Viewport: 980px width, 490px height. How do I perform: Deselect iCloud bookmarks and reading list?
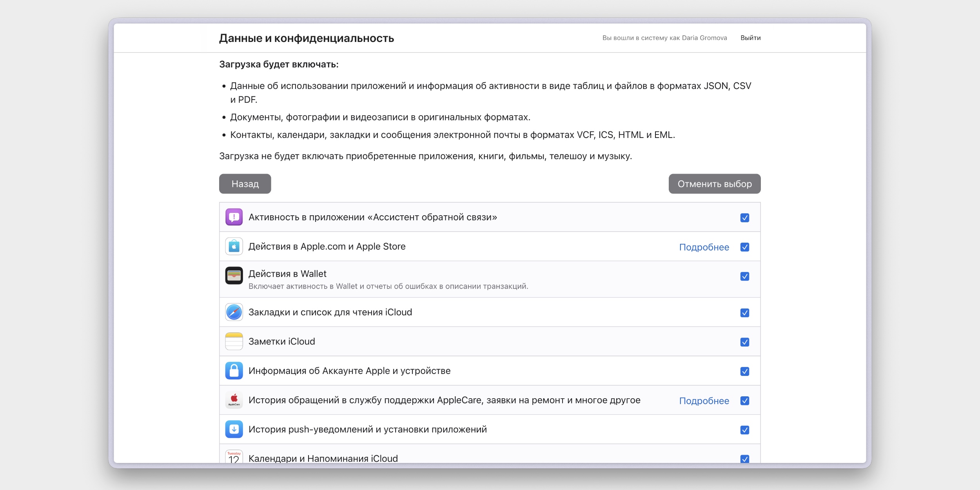[x=745, y=313]
